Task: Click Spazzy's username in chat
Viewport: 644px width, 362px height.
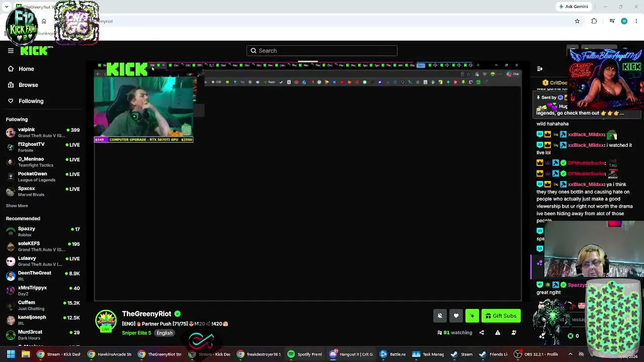Action: pyautogui.click(x=577, y=285)
